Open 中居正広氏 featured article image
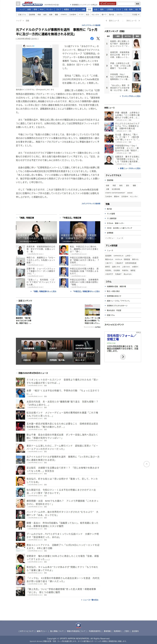157x644 pixels. tap(80, 232)
